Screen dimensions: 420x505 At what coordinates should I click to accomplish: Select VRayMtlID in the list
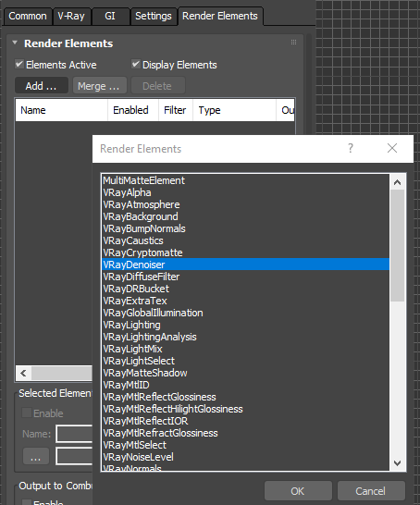tap(245, 385)
